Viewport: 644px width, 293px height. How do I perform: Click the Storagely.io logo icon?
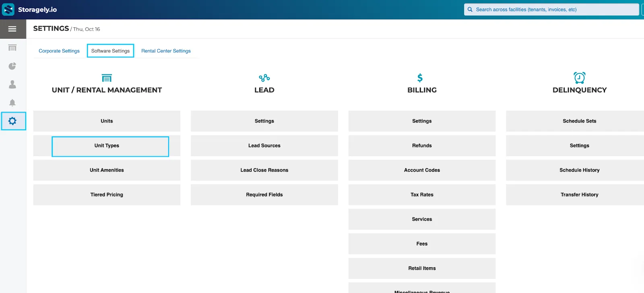[x=8, y=9]
